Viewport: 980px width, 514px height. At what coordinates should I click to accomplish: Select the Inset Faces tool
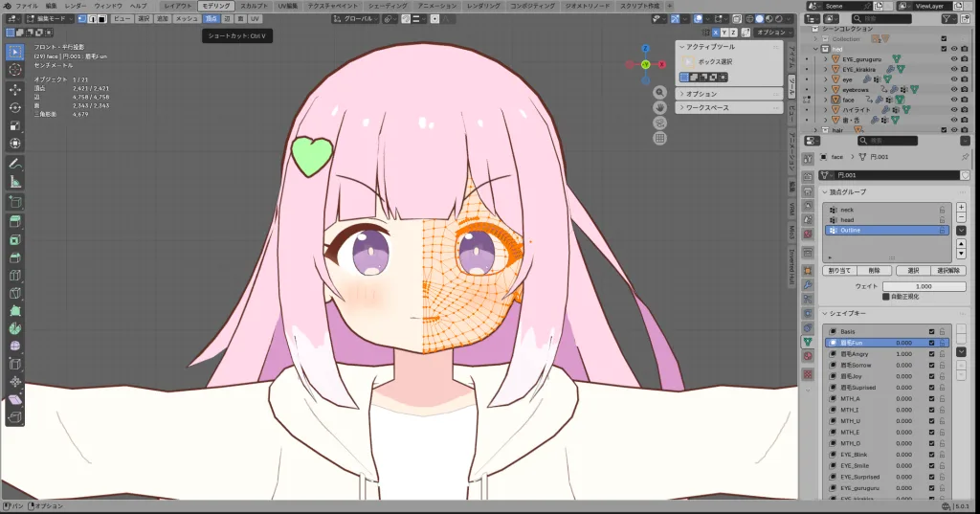15,240
